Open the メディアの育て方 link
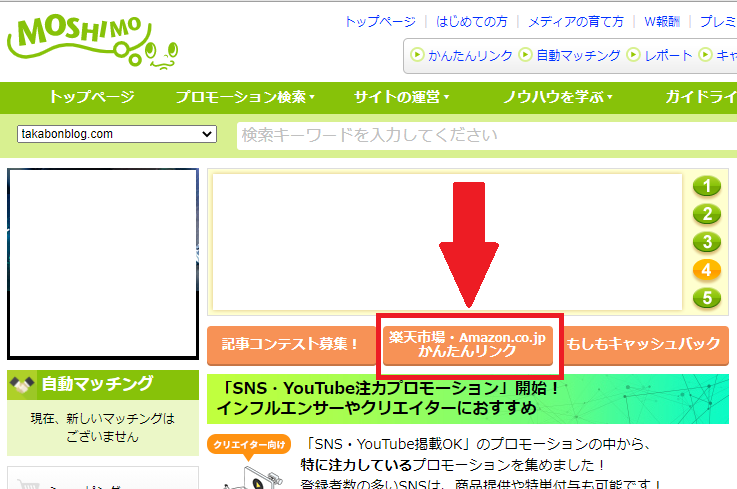Screen dimensions: 737x489 (x=576, y=22)
